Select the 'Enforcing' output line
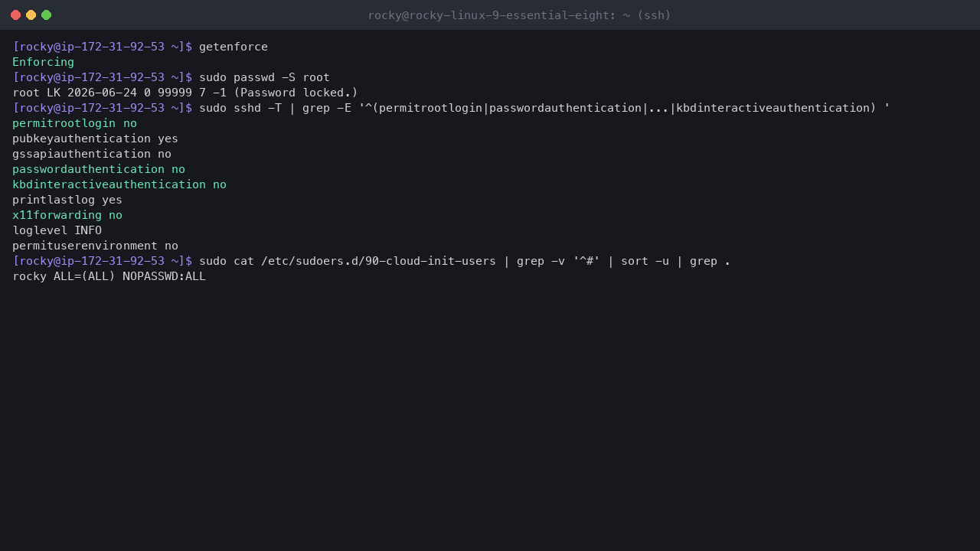 click(44, 62)
